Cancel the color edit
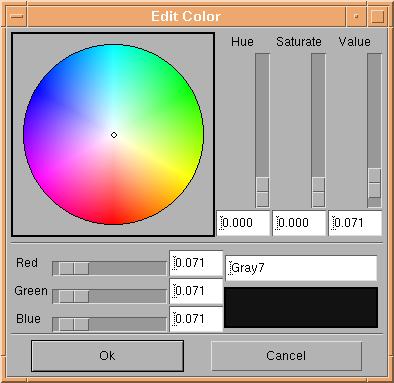Viewport: 394px width, 383px height. 286,356
